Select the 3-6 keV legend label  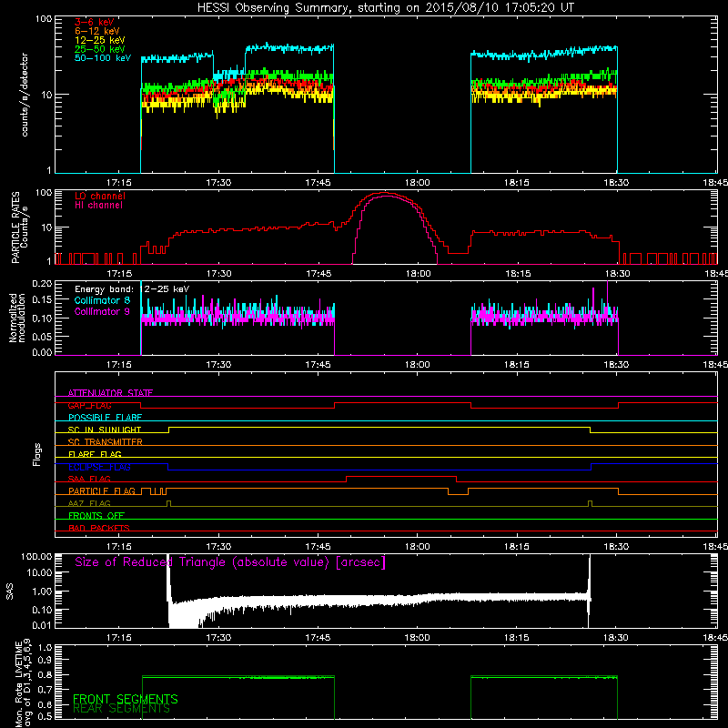95,22
